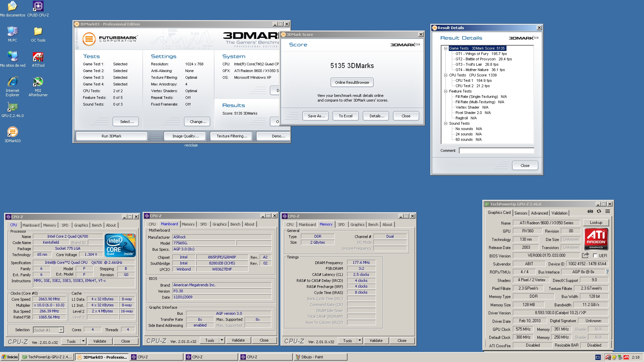Refresh GPU-Z with the refresh icon
The width and height of the screenshot is (644, 362).
pyautogui.click(x=599, y=212)
